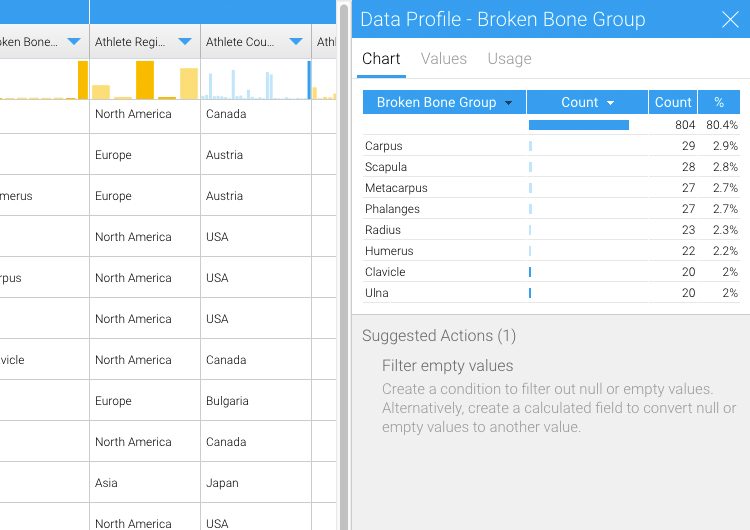Click the Carpus count bar
This screenshot has width=750, height=530.
tap(530, 146)
